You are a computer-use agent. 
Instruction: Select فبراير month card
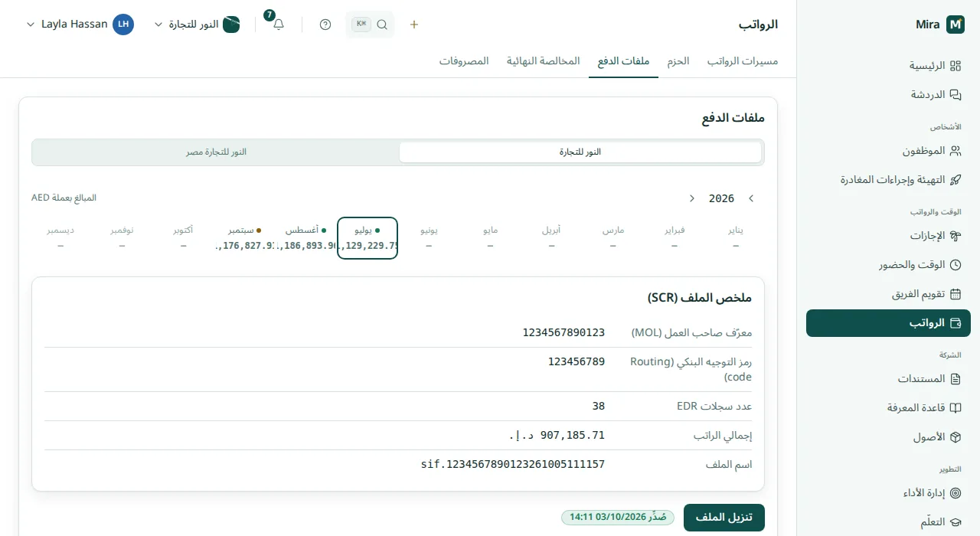coord(675,238)
